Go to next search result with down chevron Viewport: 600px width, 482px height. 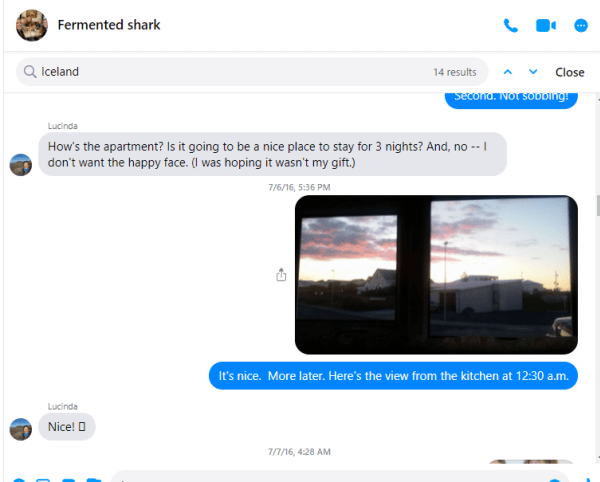pyautogui.click(x=533, y=72)
